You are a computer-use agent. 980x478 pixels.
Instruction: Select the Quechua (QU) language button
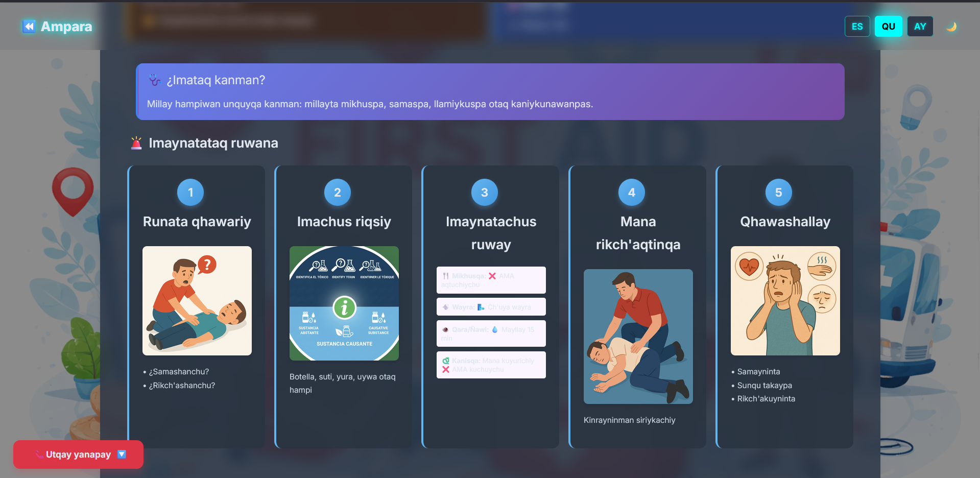[x=888, y=27]
